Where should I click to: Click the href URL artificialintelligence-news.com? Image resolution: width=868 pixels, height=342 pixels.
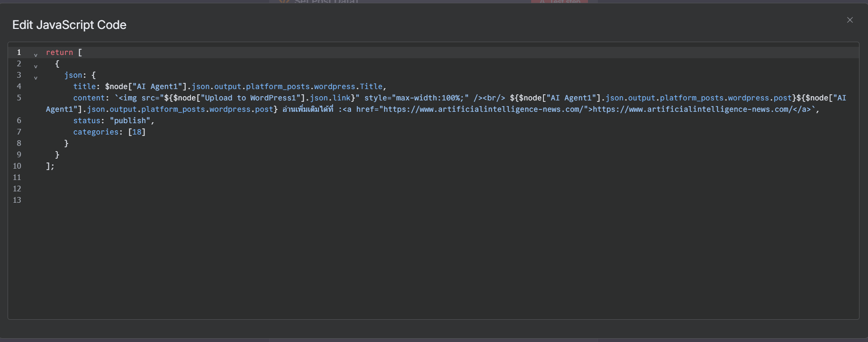(484, 109)
